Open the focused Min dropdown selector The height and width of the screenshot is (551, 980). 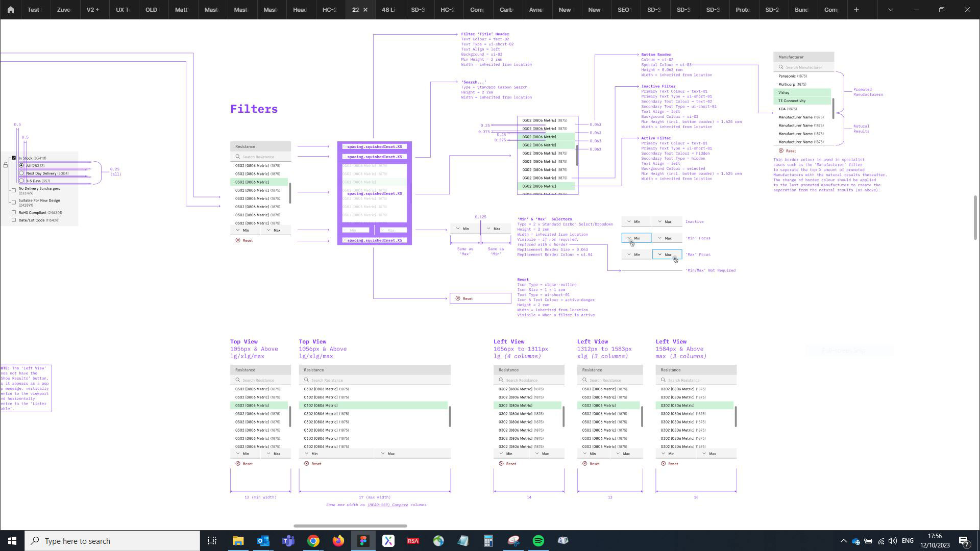pyautogui.click(x=636, y=238)
